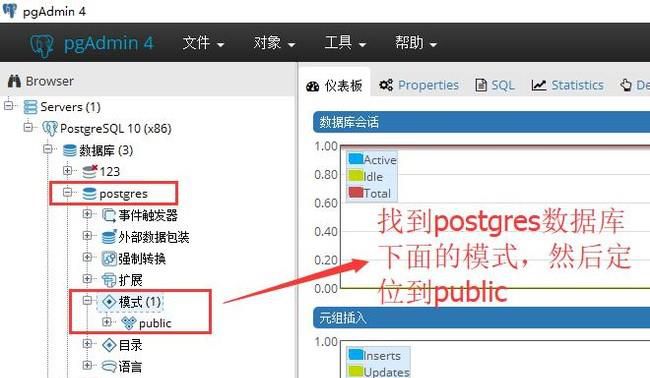
Task: Open the 帮助 menu
Action: coord(416,43)
